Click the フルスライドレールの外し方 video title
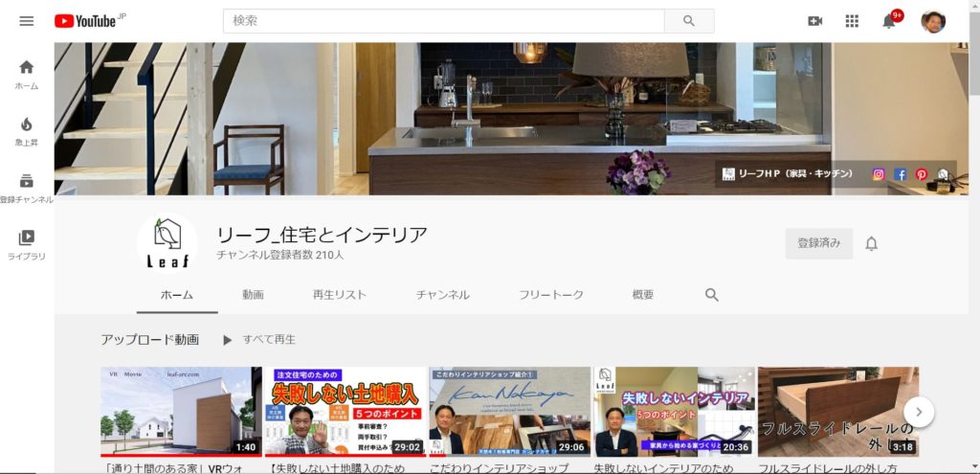The height and width of the screenshot is (474, 980). click(x=828, y=467)
